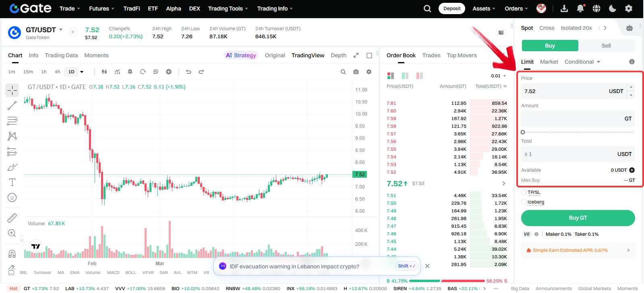
Task: Switch to the Trades tab
Action: (x=431, y=55)
